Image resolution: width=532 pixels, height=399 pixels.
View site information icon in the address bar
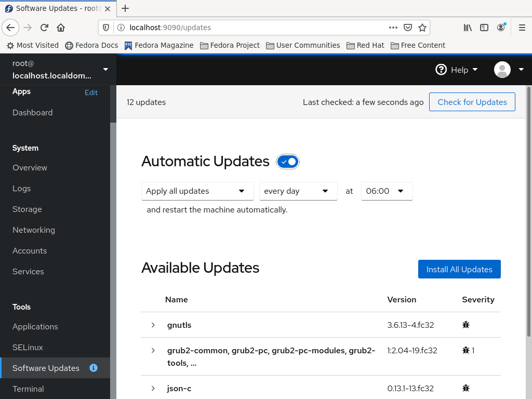click(121, 28)
